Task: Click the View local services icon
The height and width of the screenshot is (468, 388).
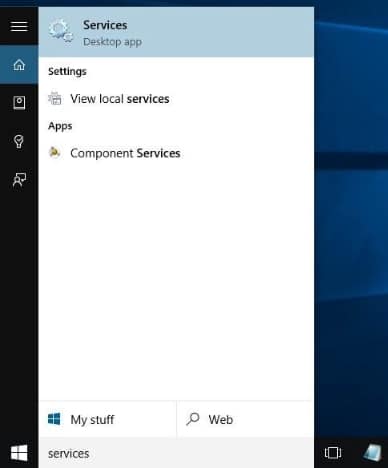Action: coord(55,98)
